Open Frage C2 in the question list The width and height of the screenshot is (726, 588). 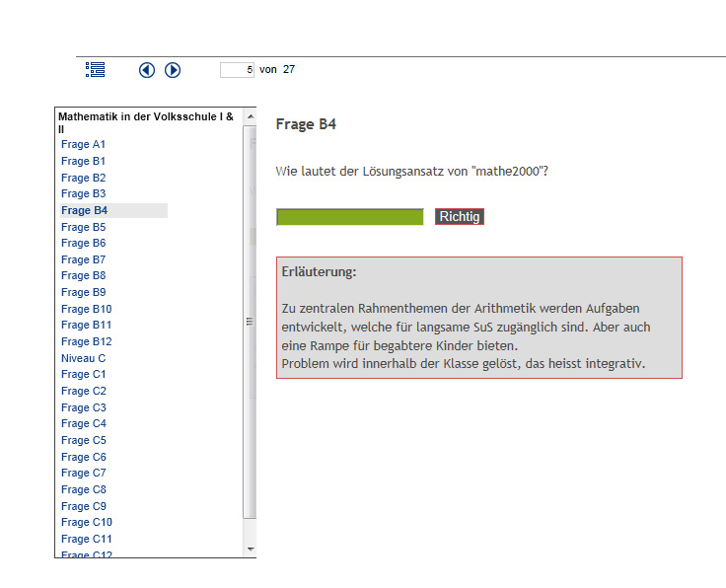(x=83, y=391)
